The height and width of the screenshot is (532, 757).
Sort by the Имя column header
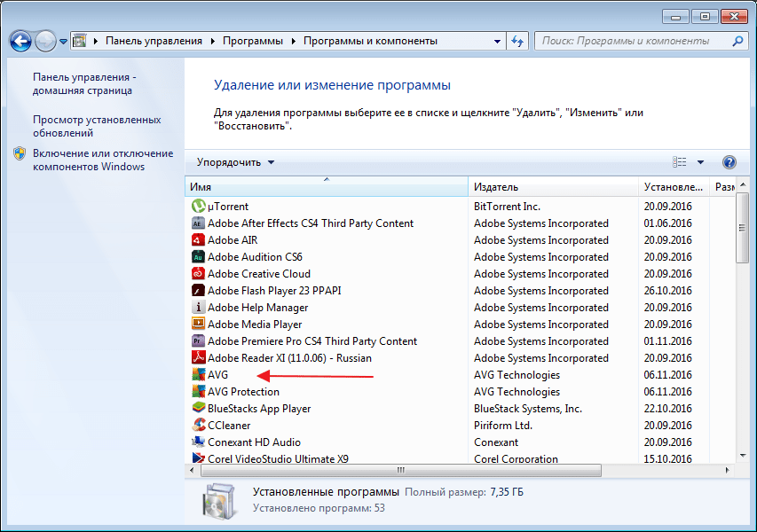(x=327, y=187)
